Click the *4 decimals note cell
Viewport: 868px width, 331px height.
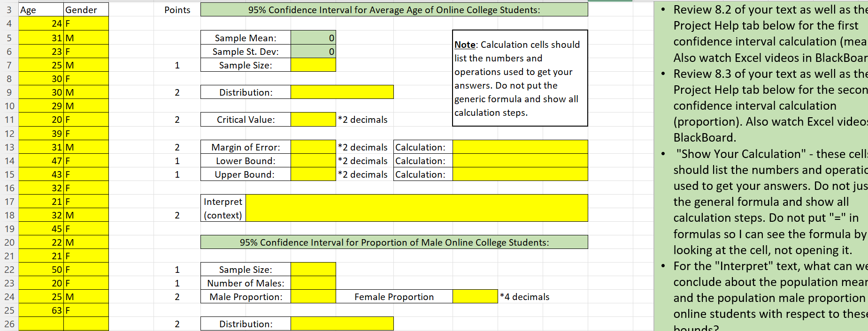[x=524, y=297]
